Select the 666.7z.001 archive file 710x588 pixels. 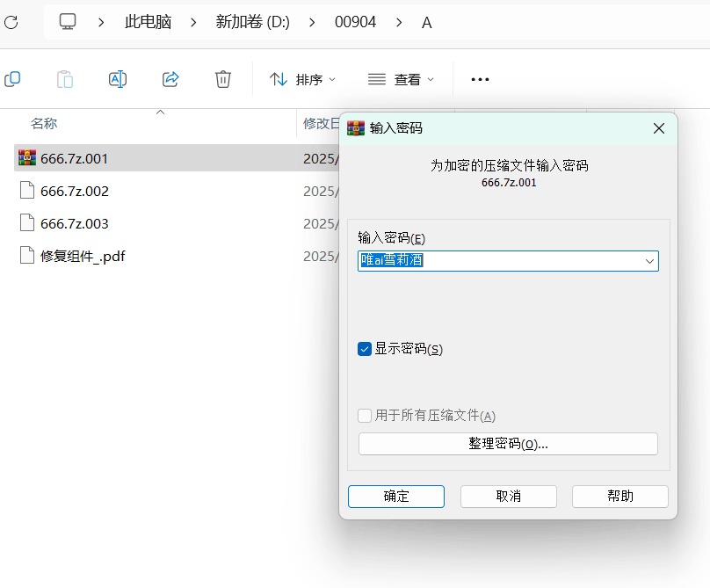click(74, 158)
